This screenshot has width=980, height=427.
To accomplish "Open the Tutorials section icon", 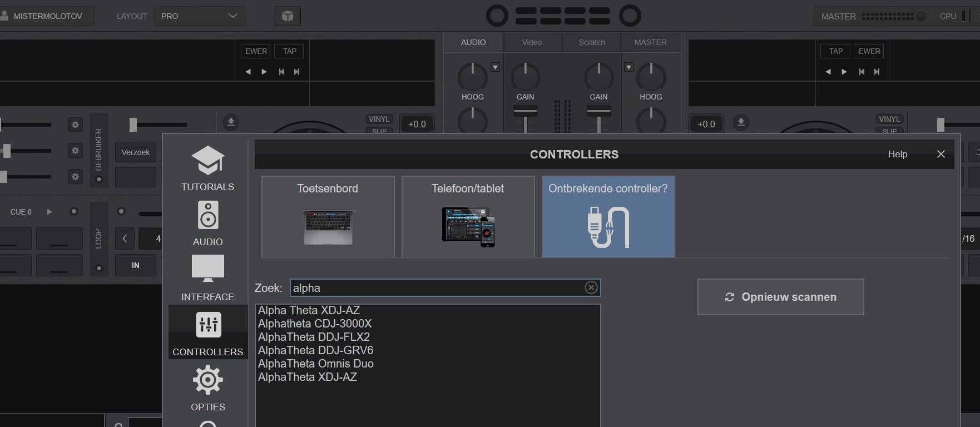I will click(x=207, y=161).
